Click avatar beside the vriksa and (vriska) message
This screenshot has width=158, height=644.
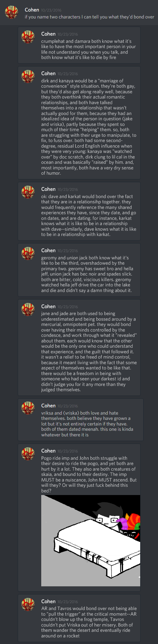pos(28,409)
